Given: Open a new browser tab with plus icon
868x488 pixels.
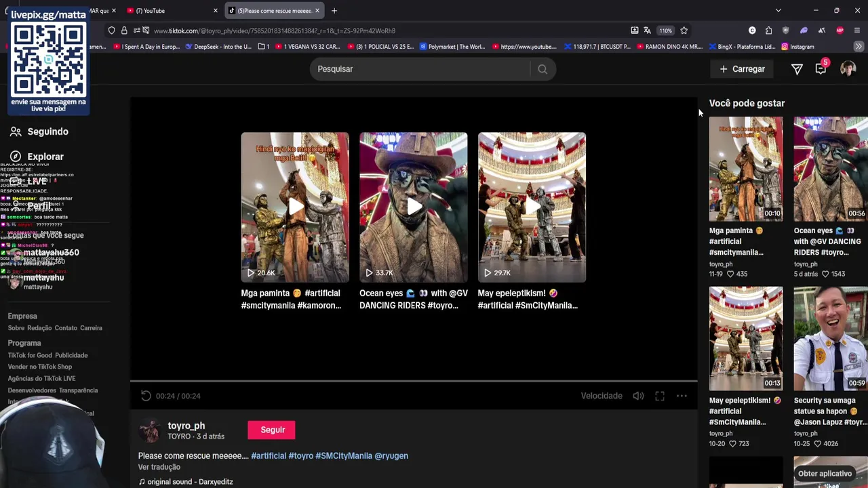Looking at the screenshot, I should pos(334,11).
